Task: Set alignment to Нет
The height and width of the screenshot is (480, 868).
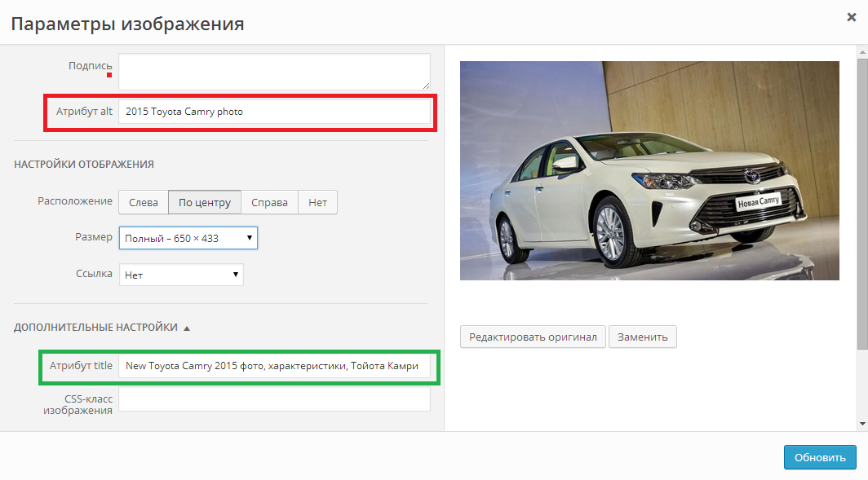Action: pyautogui.click(x=318, y=202)
